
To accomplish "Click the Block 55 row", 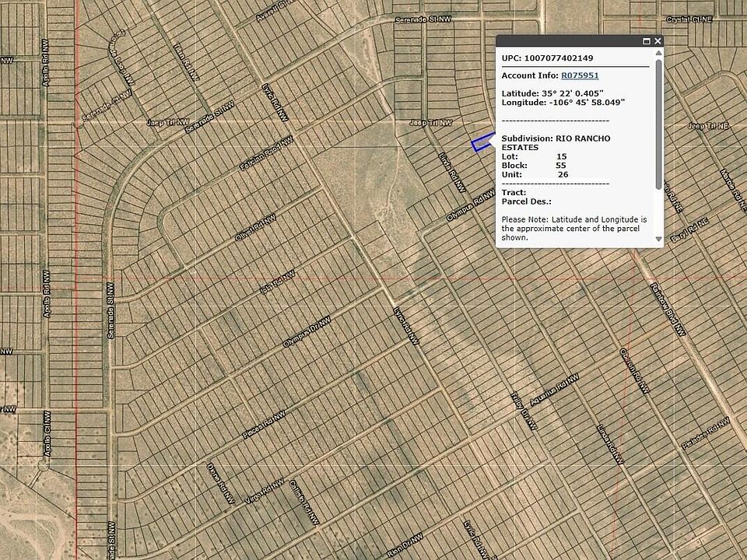I will [x=534, y=166].
